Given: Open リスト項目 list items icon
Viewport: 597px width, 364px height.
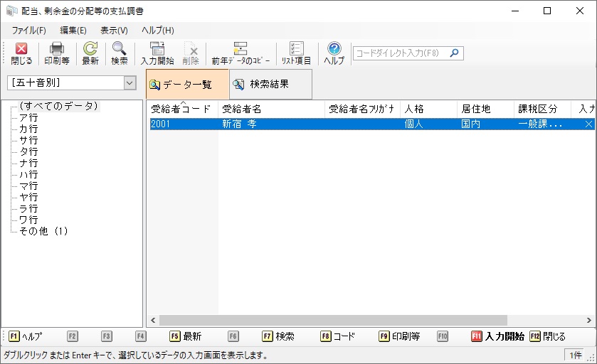Looking at the screenshot, I should click(x=296, y=53).
